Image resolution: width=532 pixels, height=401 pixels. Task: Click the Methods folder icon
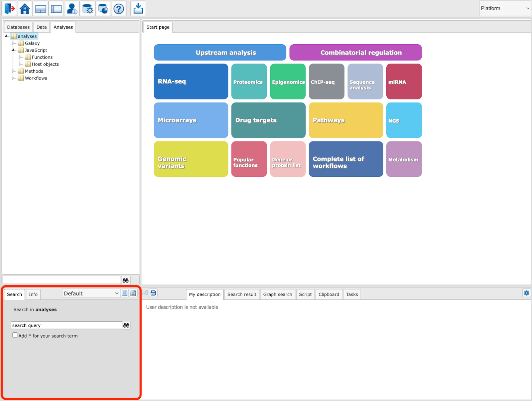(21, 71)
